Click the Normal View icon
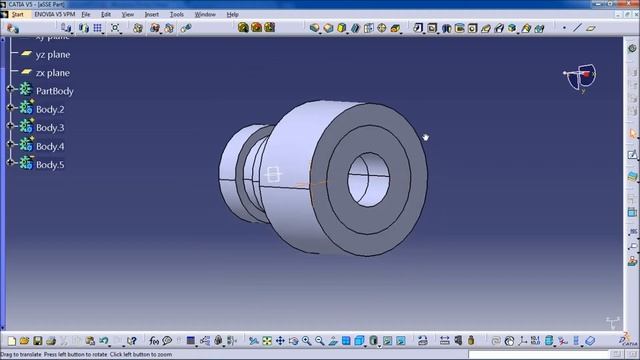The image size is (640, 360). pyautogui.click(x=333, y=341)
